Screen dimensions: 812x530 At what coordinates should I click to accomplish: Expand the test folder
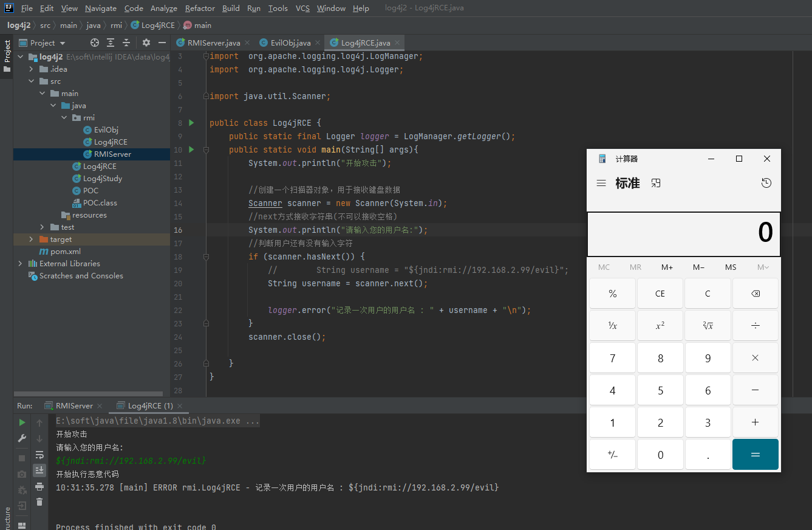click(43, 227)
